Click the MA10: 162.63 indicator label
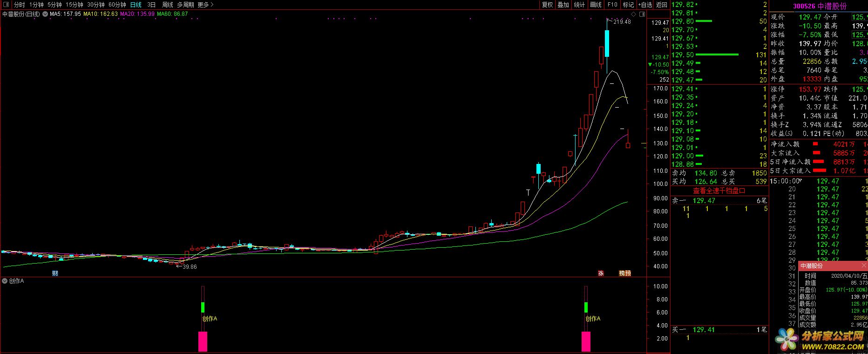The height and width of the screenshot is (354, 868). (100, 14)
